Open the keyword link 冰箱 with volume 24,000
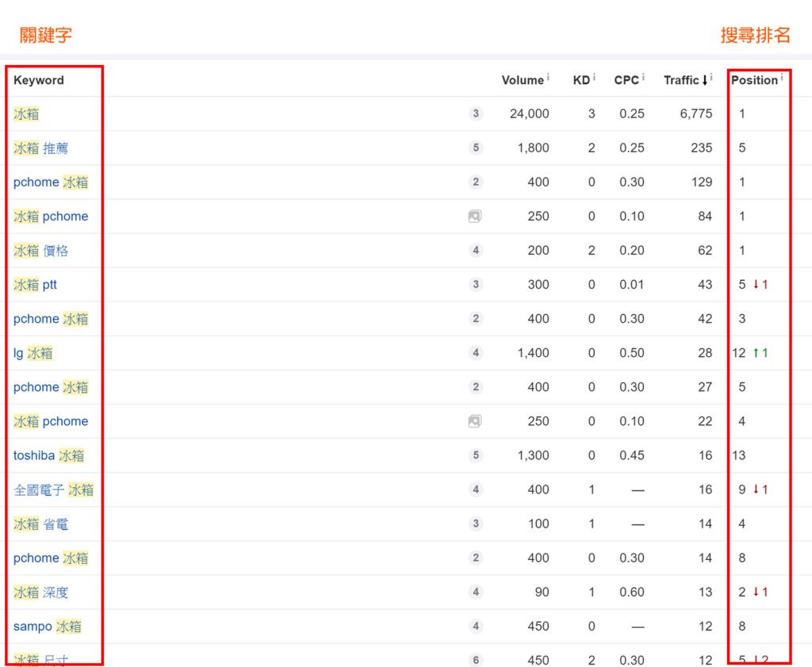The image size is (812, 667). tap(26, 114)
